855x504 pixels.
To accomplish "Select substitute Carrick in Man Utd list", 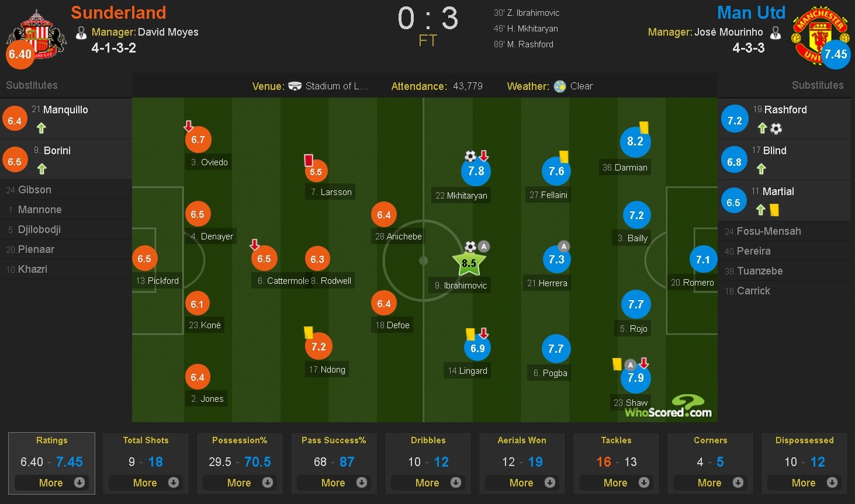I will [753, 291].
